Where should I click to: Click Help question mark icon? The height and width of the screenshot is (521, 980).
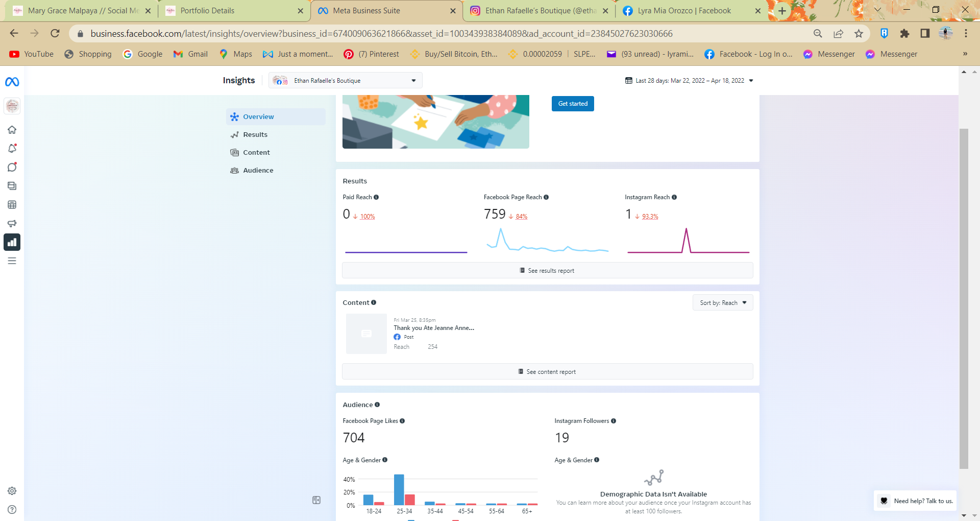tap(12, 510)
